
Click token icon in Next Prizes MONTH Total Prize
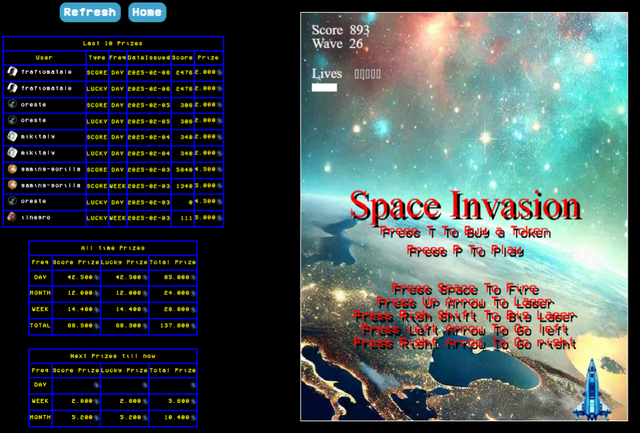[x=193, y=417]
